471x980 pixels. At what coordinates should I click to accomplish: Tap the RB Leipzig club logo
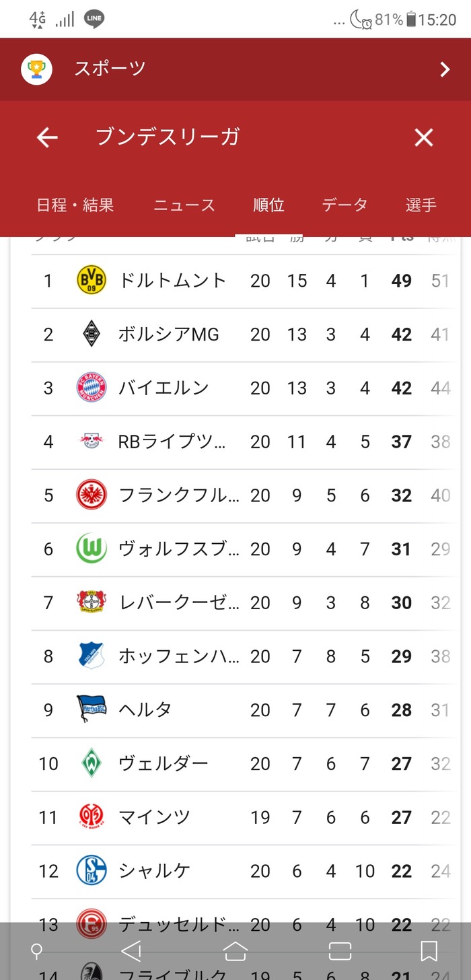point(92,442)
